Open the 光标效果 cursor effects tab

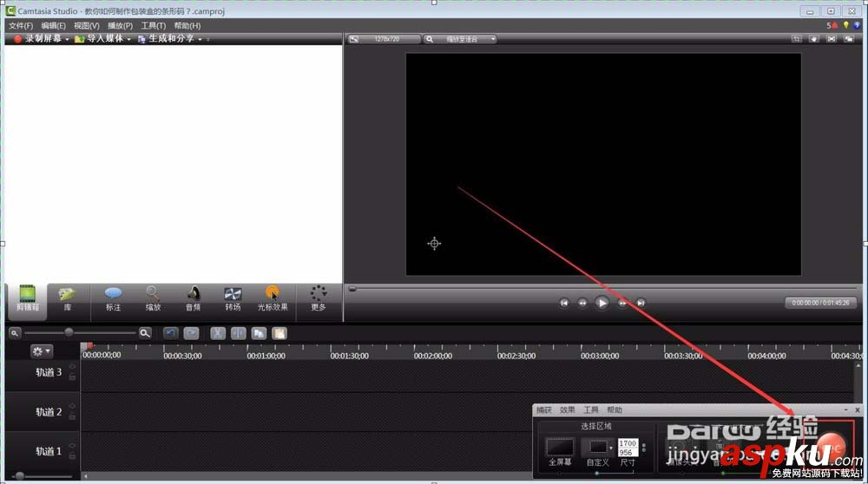tap(273, 298)
